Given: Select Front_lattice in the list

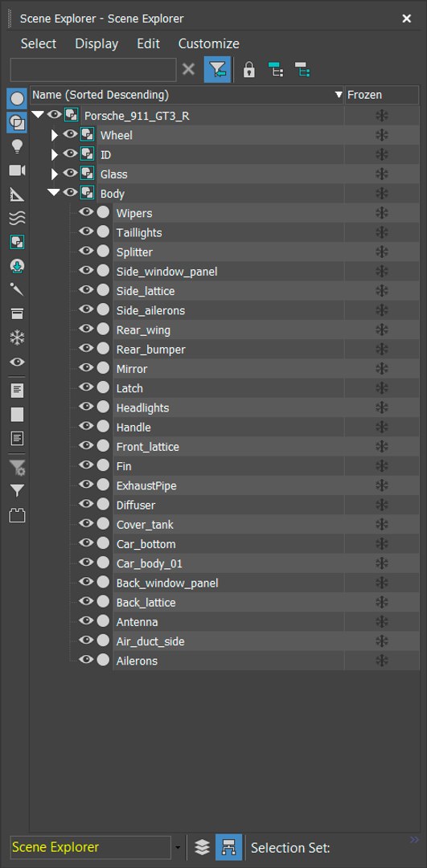Looking at the screenshot, I should click(148, 447).
